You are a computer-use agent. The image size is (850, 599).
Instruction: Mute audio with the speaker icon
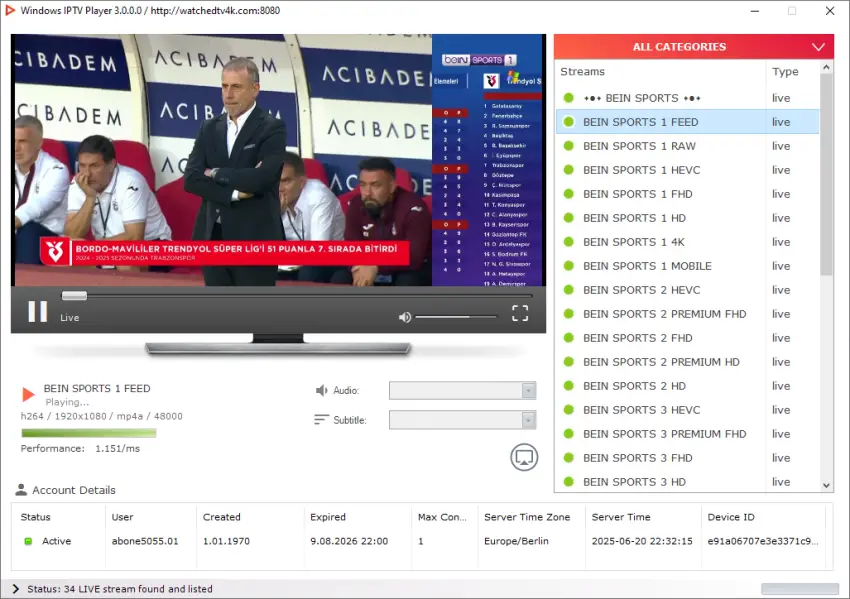click(x=405, y=317)
